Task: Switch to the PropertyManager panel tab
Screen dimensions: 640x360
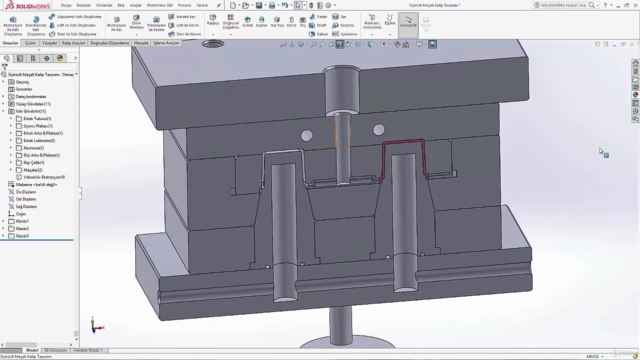Action: coord(20,58)
